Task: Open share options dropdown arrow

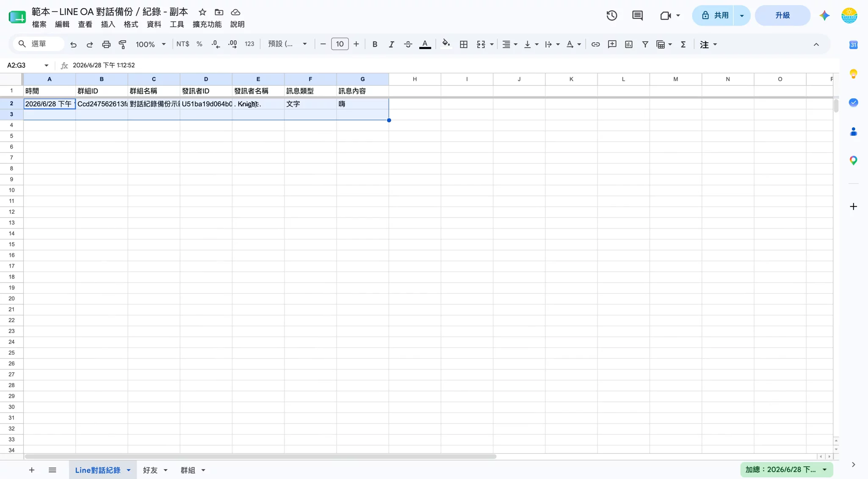Action: (742, 16)
